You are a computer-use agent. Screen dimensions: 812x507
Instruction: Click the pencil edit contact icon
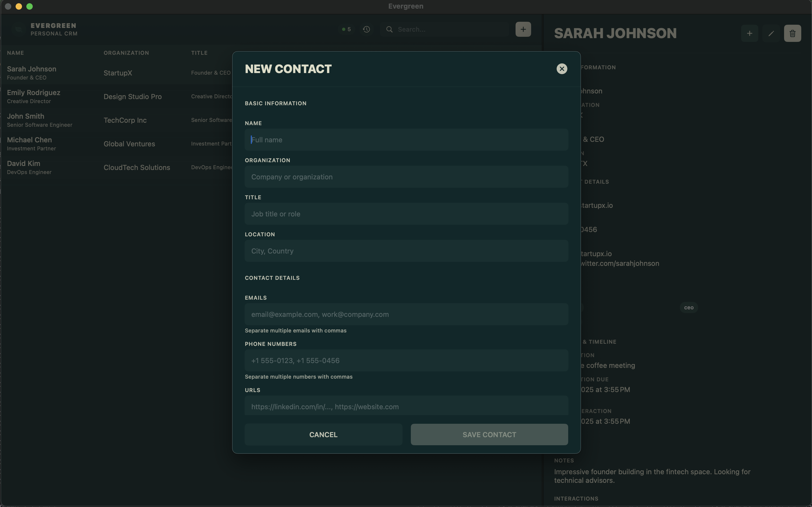771,33
